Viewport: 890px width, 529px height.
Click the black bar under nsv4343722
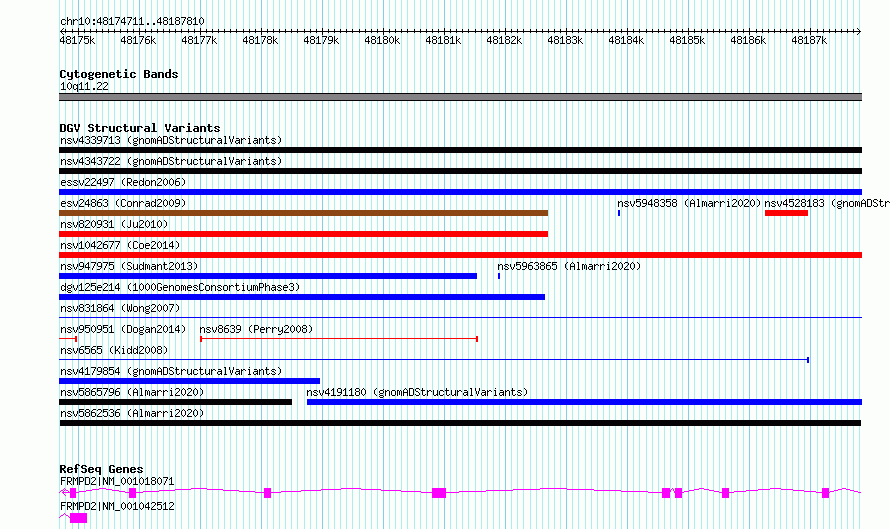tap(460, 171)
